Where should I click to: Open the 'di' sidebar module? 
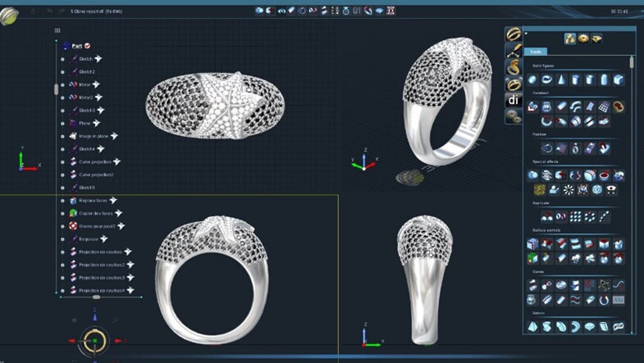[513, 100]
